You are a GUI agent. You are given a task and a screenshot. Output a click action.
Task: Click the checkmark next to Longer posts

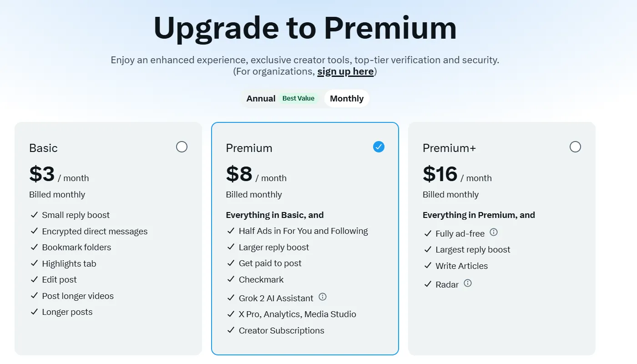pyautogui.click(x=34, y=312)
